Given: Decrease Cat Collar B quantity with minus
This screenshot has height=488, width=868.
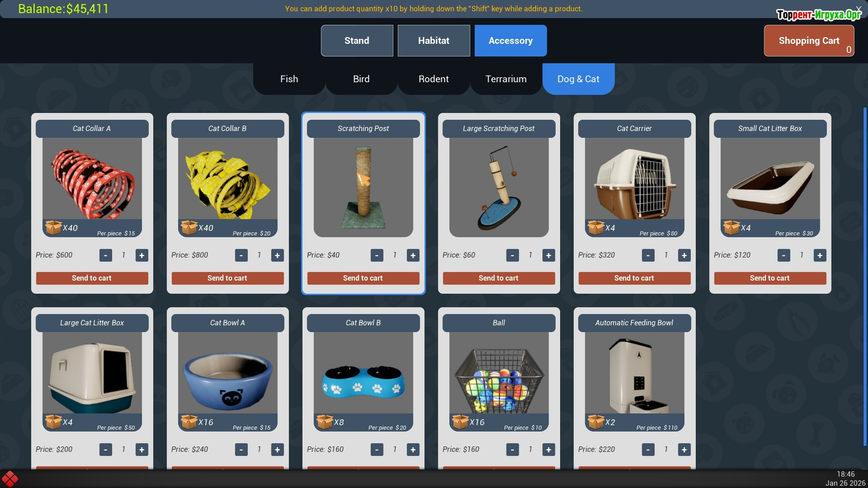Looking at the screenshot, I should click(241, 255).
